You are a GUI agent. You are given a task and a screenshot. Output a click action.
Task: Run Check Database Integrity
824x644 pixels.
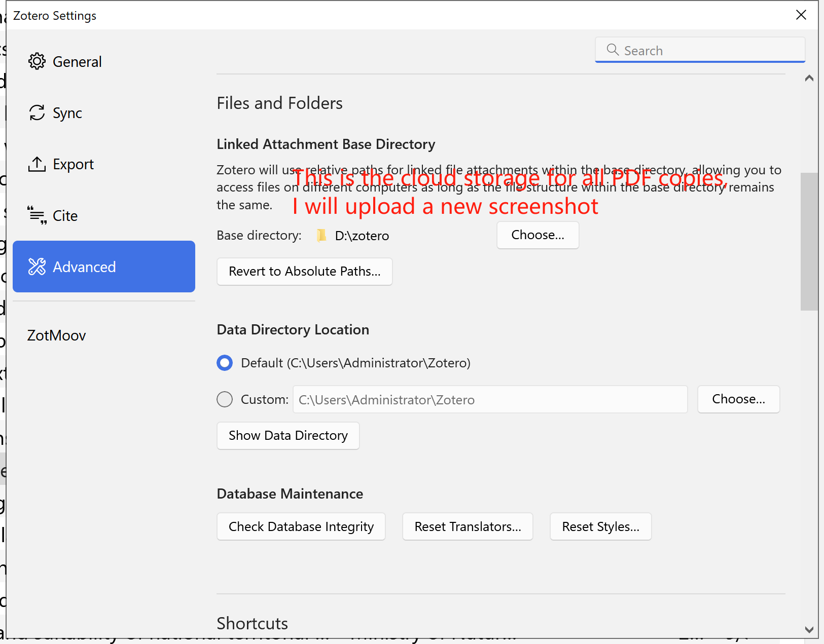click(x=301, y=527)
